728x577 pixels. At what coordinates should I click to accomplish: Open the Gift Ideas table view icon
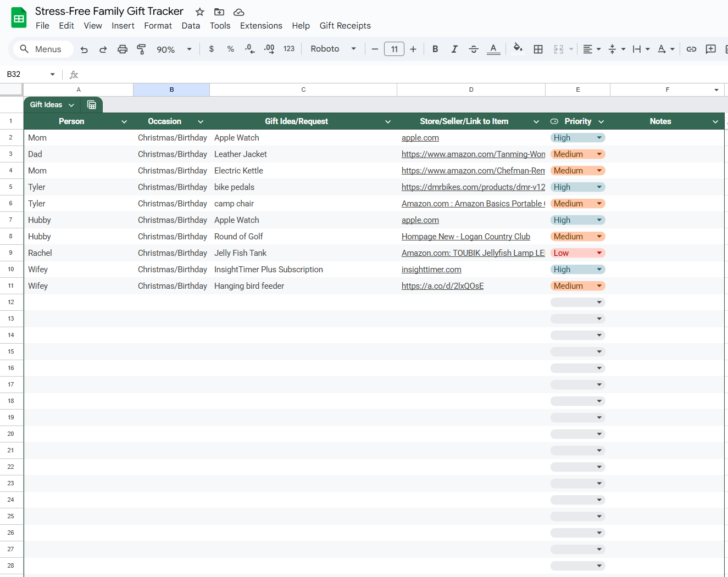coord(92,105)
